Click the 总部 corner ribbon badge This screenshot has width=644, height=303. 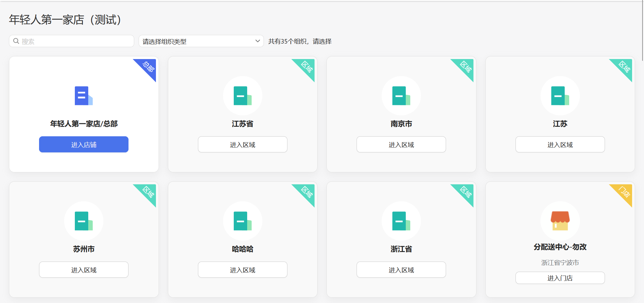(x=148, y=67)
